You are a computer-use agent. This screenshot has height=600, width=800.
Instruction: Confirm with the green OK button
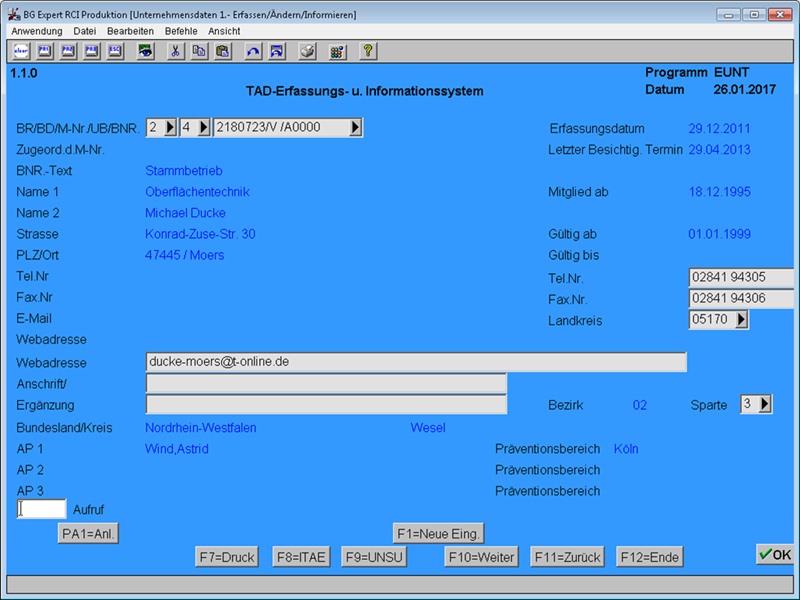coord(774,554)
